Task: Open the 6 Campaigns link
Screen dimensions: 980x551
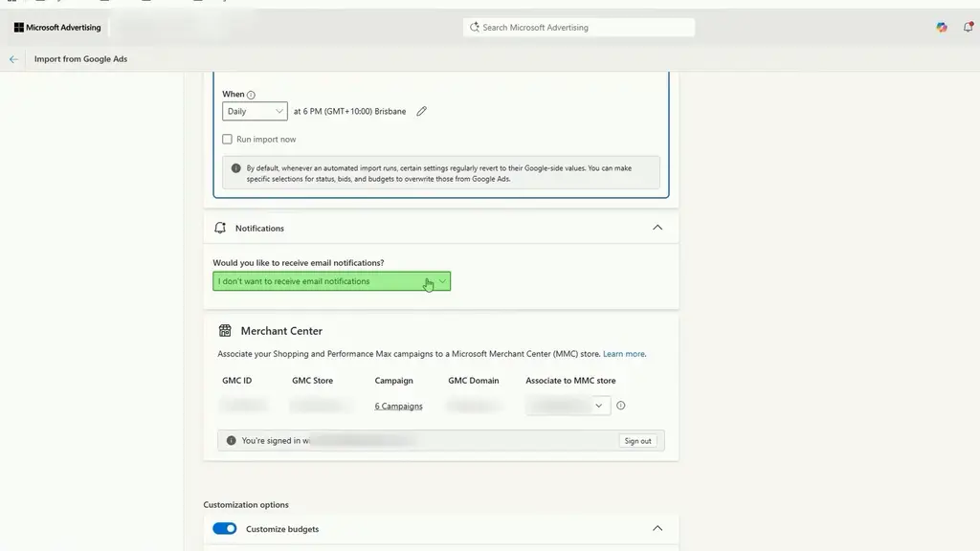Action: pyautogui.click(x=399, y=406)
